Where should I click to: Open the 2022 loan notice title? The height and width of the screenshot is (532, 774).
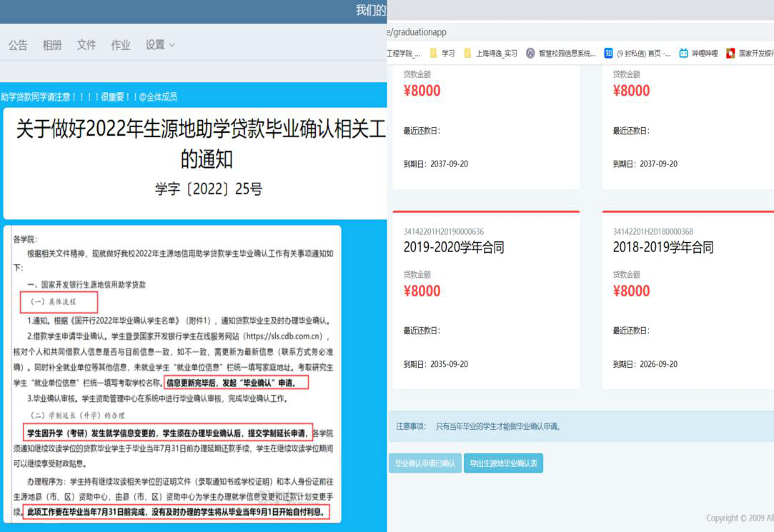[194, 144]
